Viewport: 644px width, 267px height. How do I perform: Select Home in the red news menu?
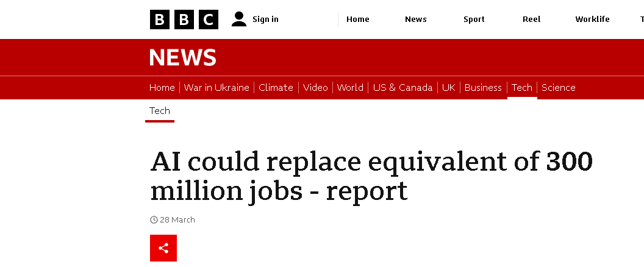162,88
